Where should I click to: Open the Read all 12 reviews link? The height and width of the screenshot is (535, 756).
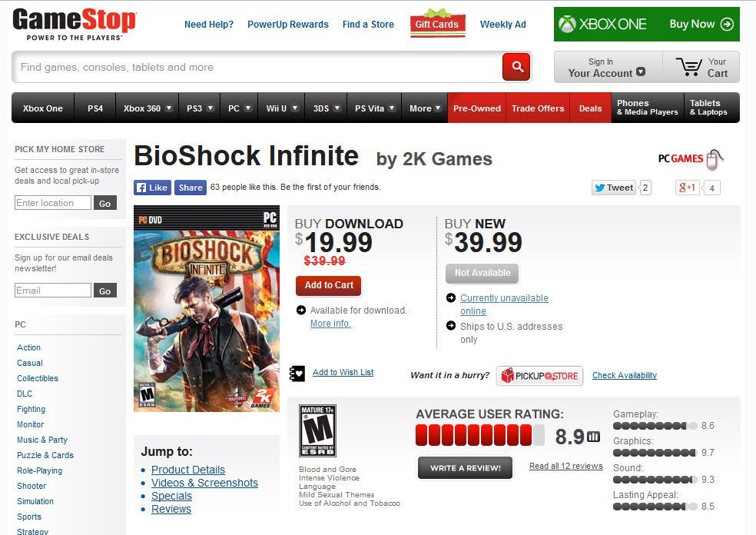click(565, 466)
